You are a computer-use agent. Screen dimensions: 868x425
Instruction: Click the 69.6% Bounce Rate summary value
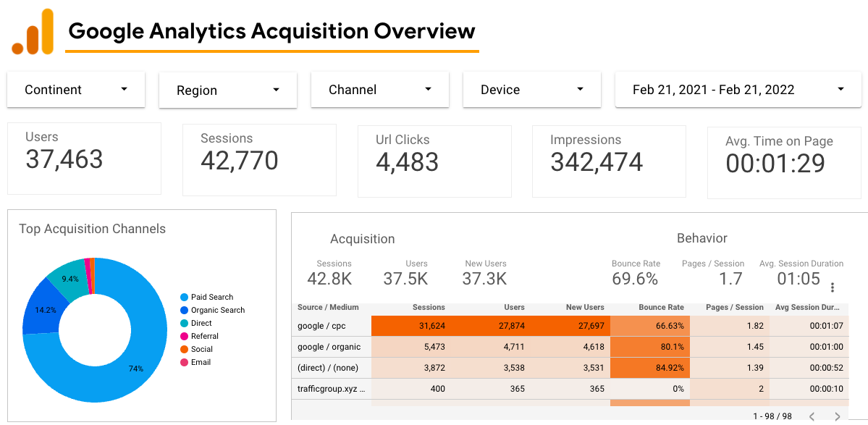(x=635, y=279)
